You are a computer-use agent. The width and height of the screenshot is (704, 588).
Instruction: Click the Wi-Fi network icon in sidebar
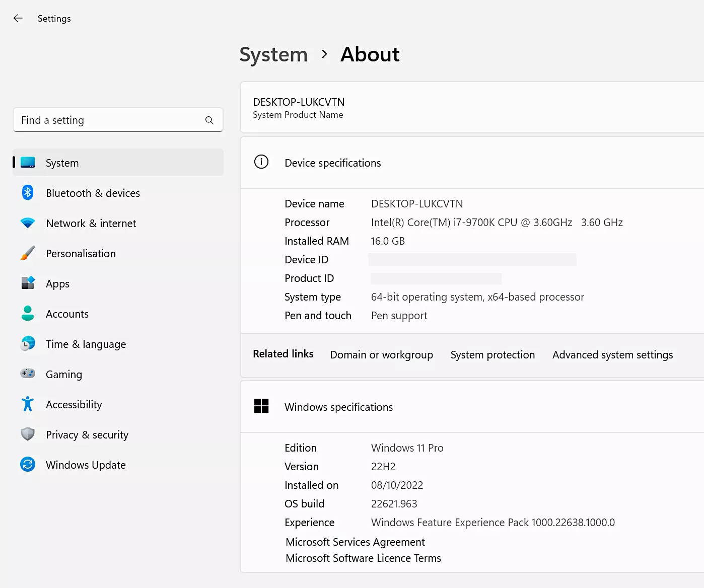pos(28,223)
